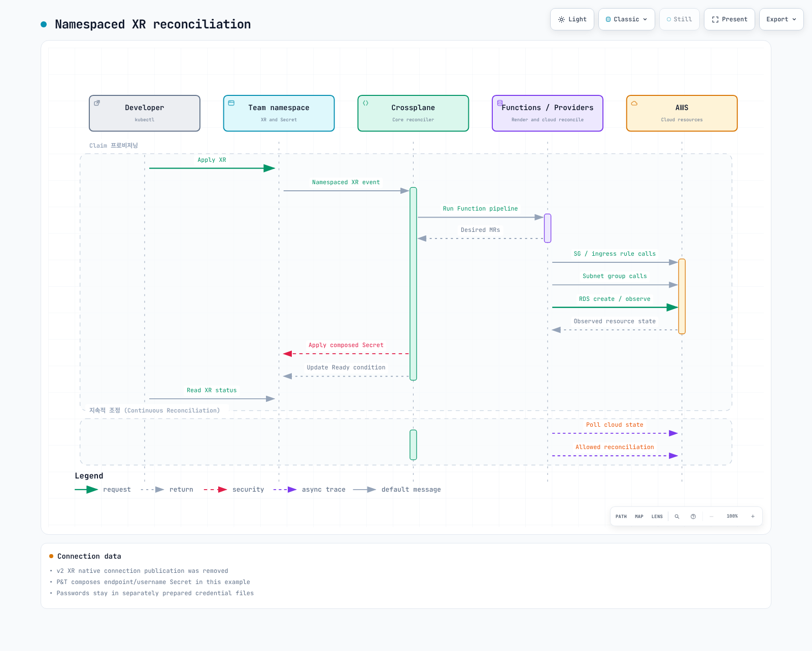812x651 pixels.
Task: Click the 'SG / ingress rule calls' label
Action: pos(615,254)
